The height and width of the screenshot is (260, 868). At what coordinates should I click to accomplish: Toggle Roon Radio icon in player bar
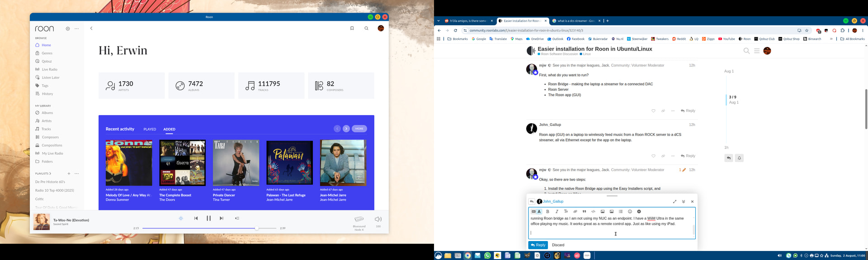pos(181,218)
